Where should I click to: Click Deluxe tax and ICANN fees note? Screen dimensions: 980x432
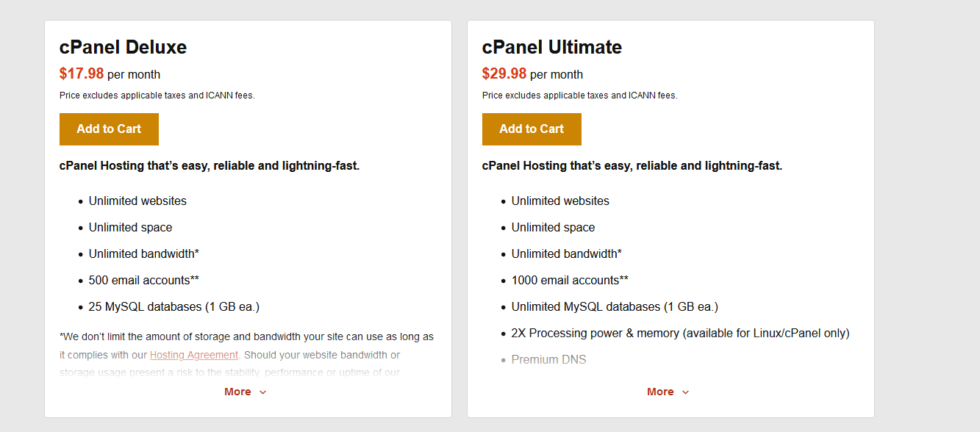[157, 96]
